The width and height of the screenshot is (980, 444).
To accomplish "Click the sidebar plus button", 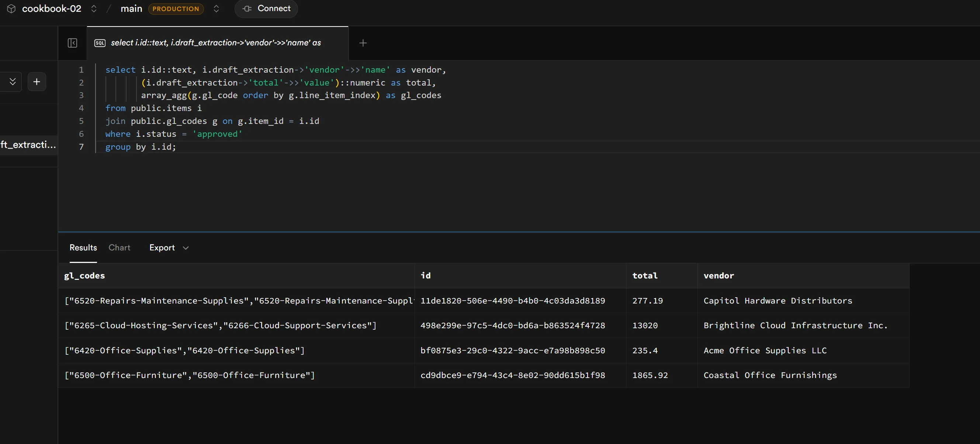I will coord(37,81).
